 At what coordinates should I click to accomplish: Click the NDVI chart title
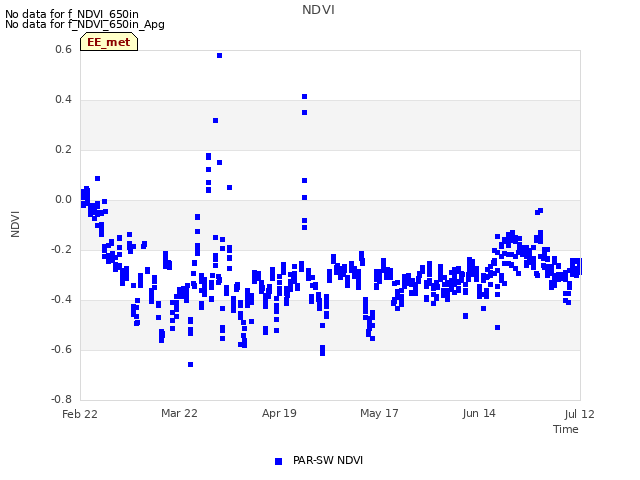[x=318, y=10]
